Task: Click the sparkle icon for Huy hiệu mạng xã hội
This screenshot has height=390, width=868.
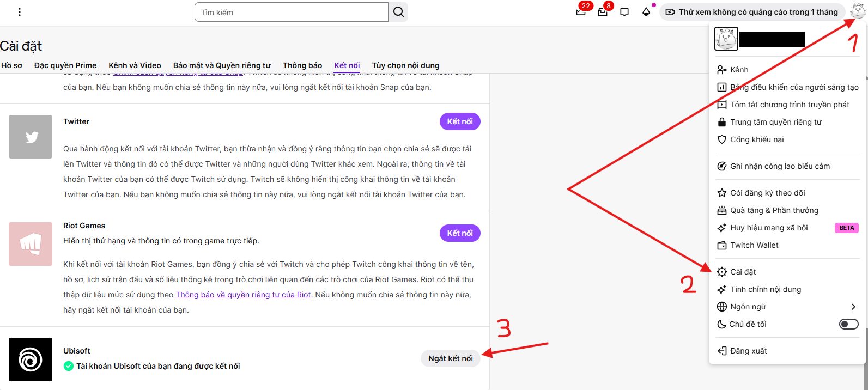Action: coord(722,228)
